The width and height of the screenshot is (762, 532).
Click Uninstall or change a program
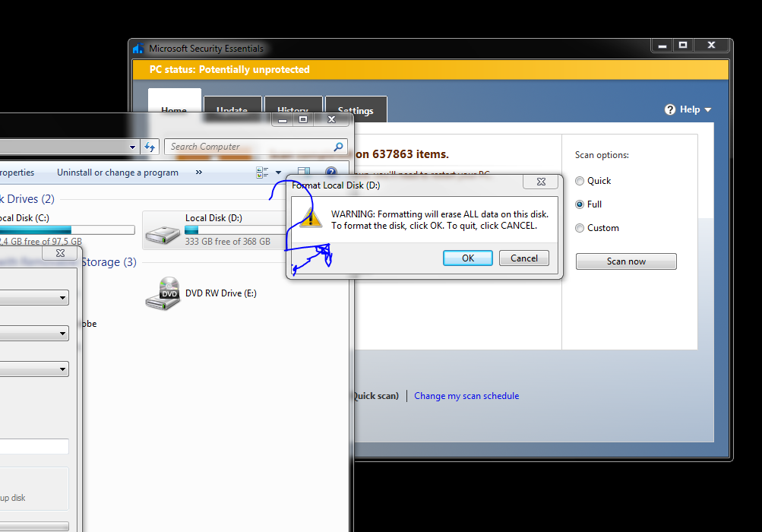[x=118, y=173]
